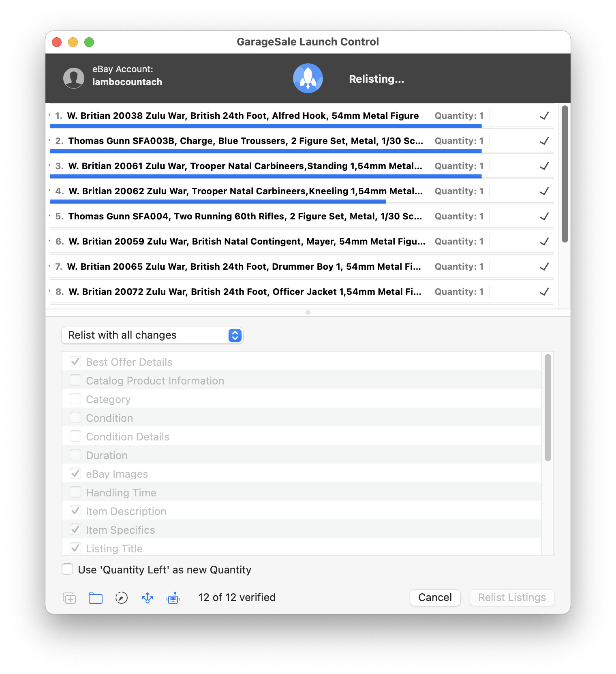The height and width of the screenshot is (674, 616).
Task: Expand listing 6 Britian 20059 disclosure arrow
Action: (50, 241)
